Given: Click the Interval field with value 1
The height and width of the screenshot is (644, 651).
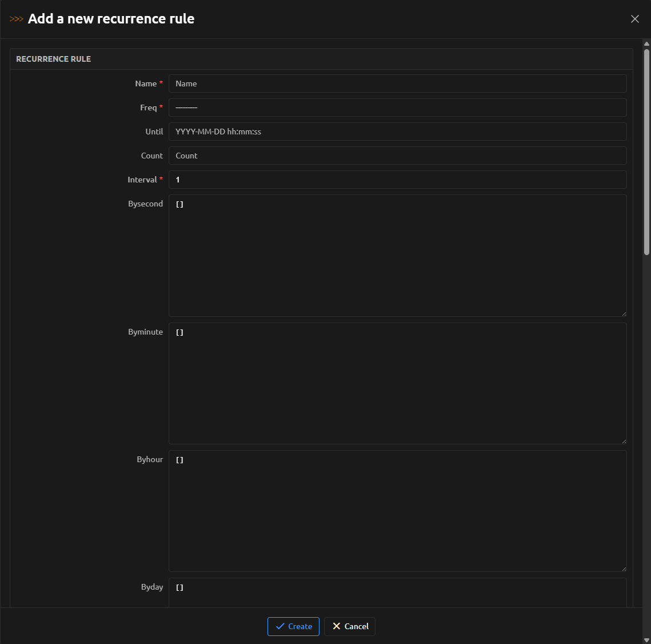Looking at the screenshot, I should (397, 180).
